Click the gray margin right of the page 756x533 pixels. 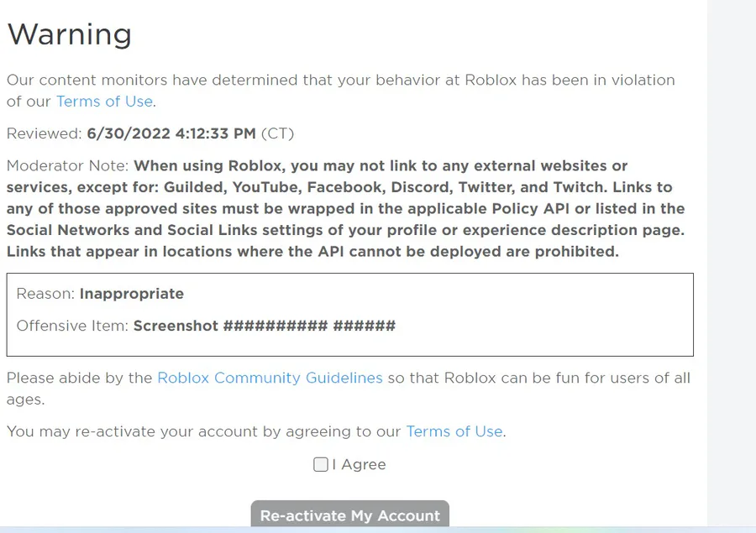[x=731, y=252]
